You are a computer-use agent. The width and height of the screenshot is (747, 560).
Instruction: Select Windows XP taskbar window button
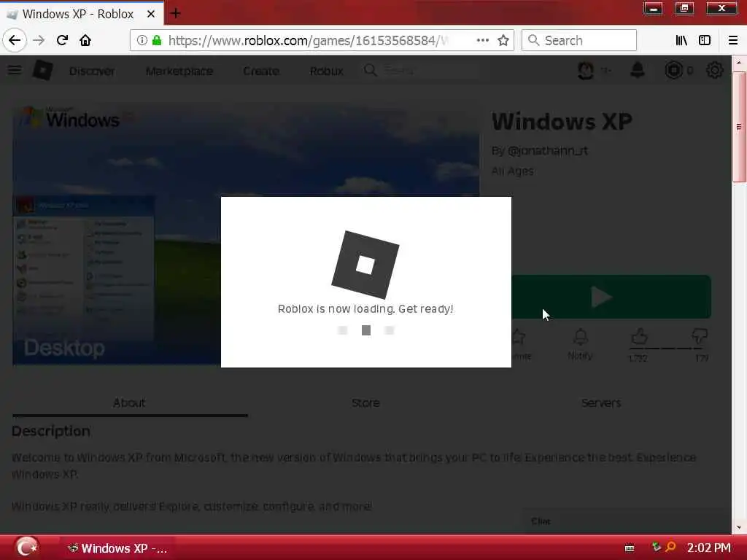click(117, 548)
